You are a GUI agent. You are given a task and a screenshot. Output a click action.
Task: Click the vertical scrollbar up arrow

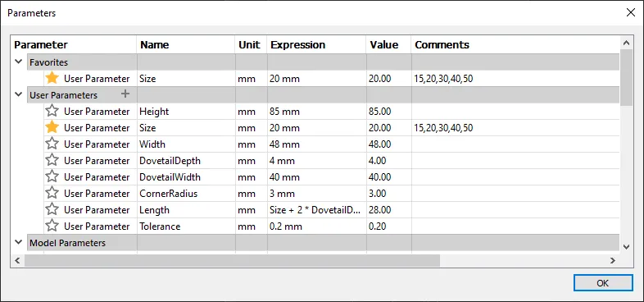point(626,43)
